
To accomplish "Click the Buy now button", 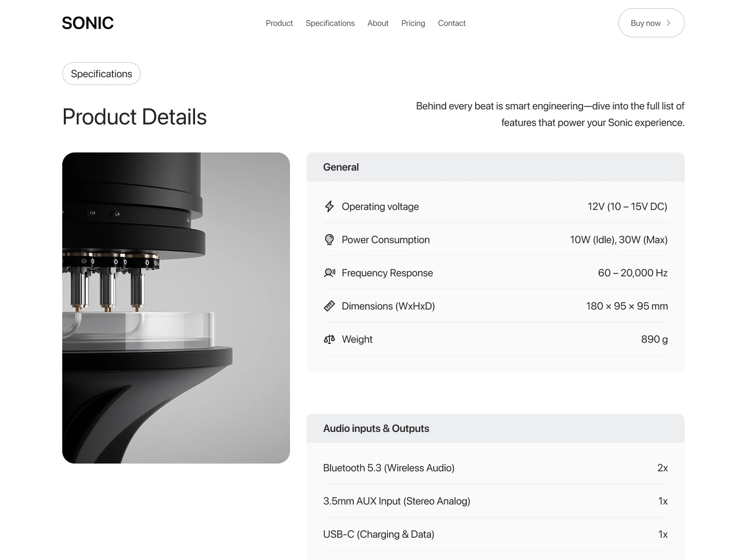I will coord(651,23).
